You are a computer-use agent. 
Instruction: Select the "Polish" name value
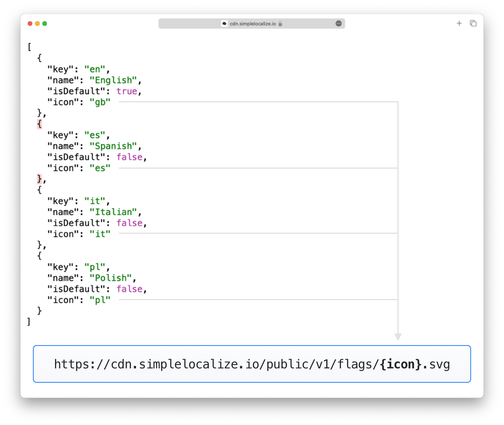[x=111, y=278]
